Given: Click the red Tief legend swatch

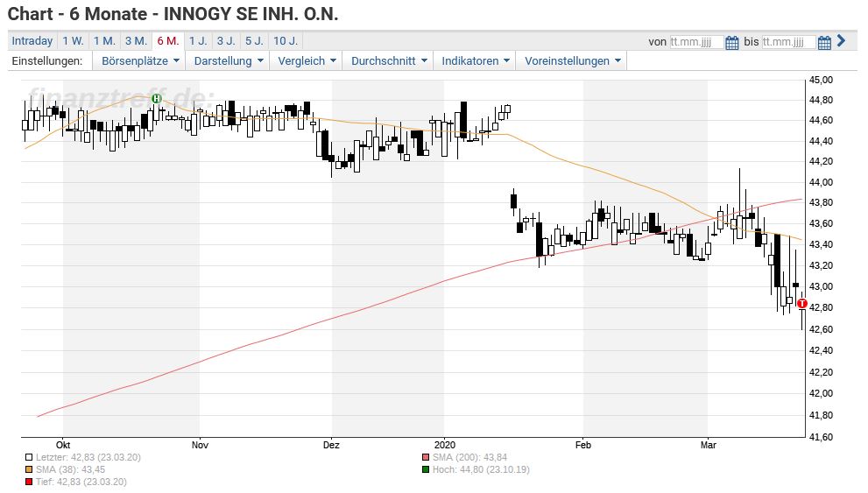Looking at the screenshot, I should [x=29, y=482].
